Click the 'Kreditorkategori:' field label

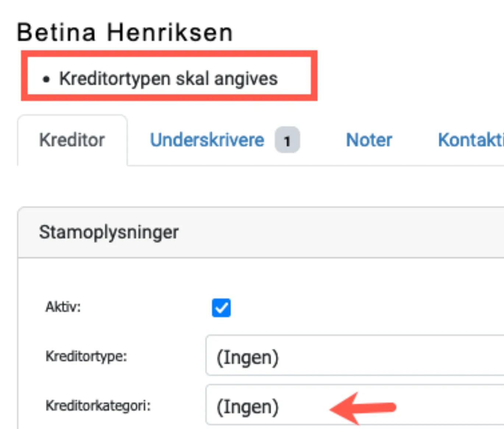[x=98, y=406]
